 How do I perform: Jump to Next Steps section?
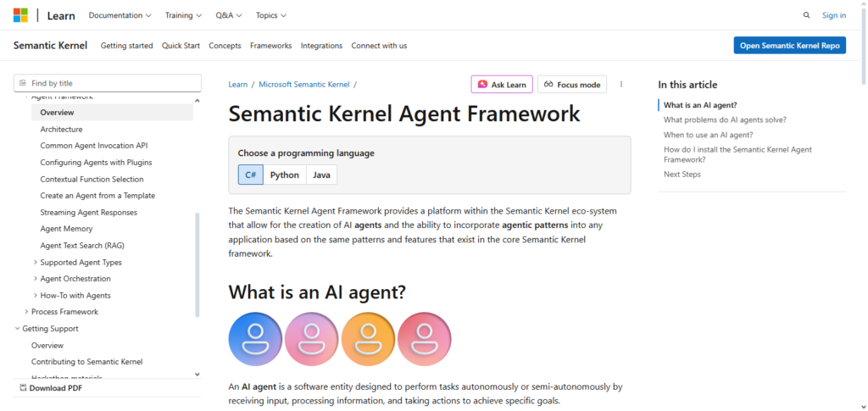tap(682, 175)
